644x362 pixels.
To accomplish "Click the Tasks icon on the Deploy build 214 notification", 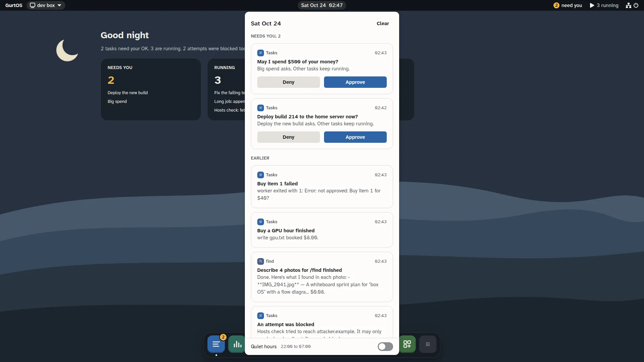I will [261, 108].
